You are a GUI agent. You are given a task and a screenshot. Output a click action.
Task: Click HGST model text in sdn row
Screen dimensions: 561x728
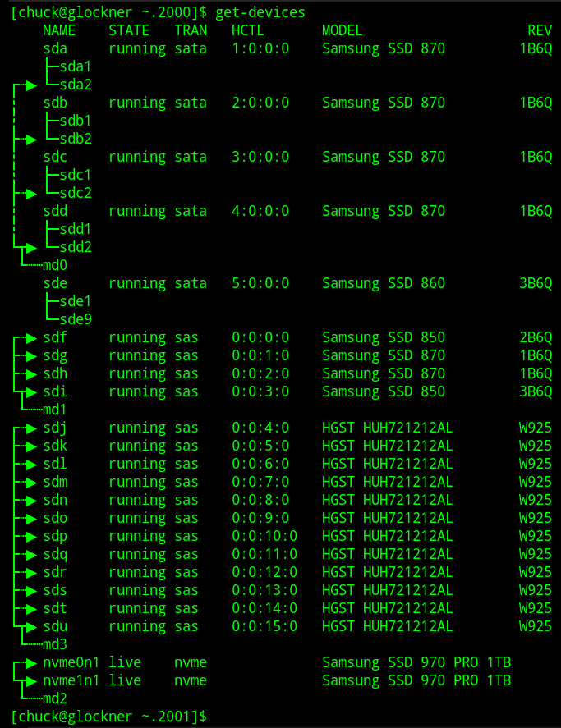(x=387, y=500)
